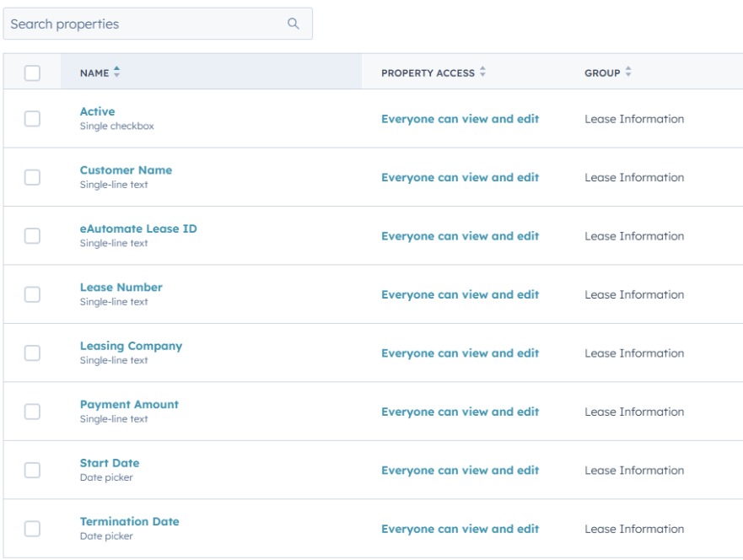The height and width of the screenshot is (560, 743).
Task: Click 'Single-line text' under Payment Amount
Action: 114,419
